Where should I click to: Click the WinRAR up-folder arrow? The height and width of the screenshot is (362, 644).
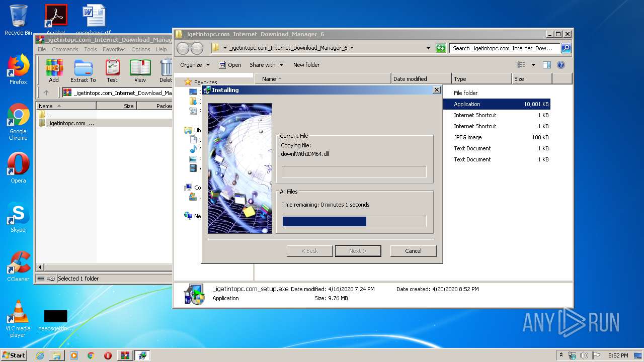(x=46, y=93)
